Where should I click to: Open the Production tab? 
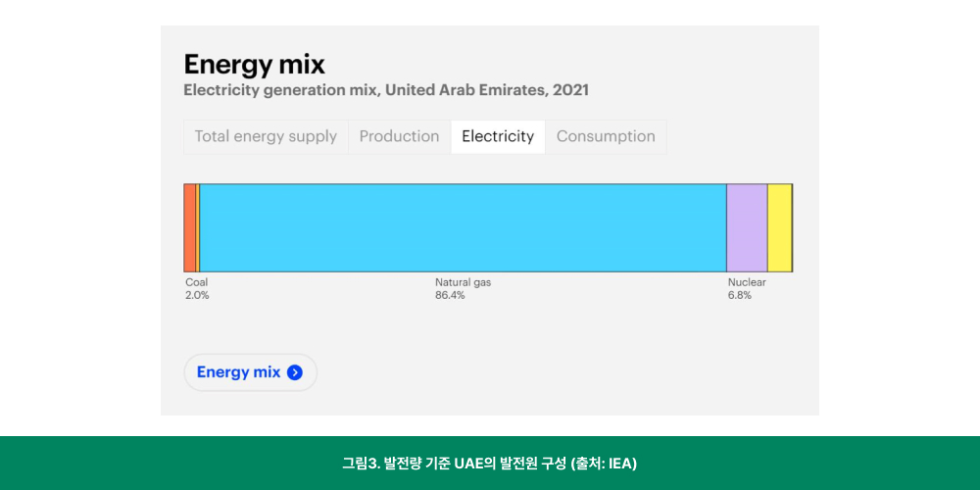coord(400,136)
